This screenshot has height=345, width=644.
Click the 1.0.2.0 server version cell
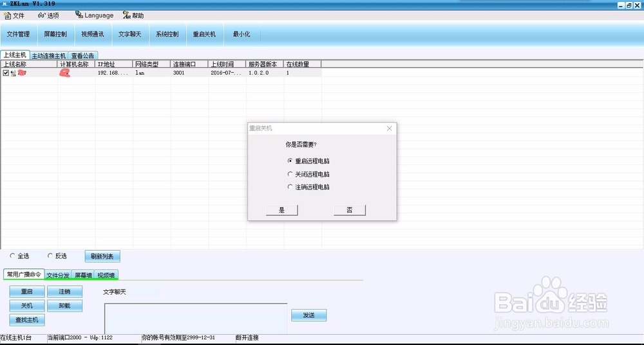tap(265, 73)
